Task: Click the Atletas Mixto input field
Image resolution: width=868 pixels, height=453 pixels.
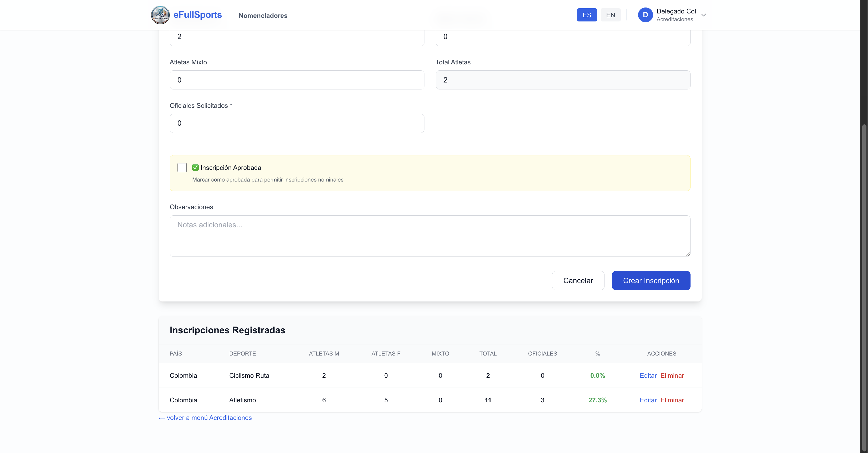Action: 297,80
